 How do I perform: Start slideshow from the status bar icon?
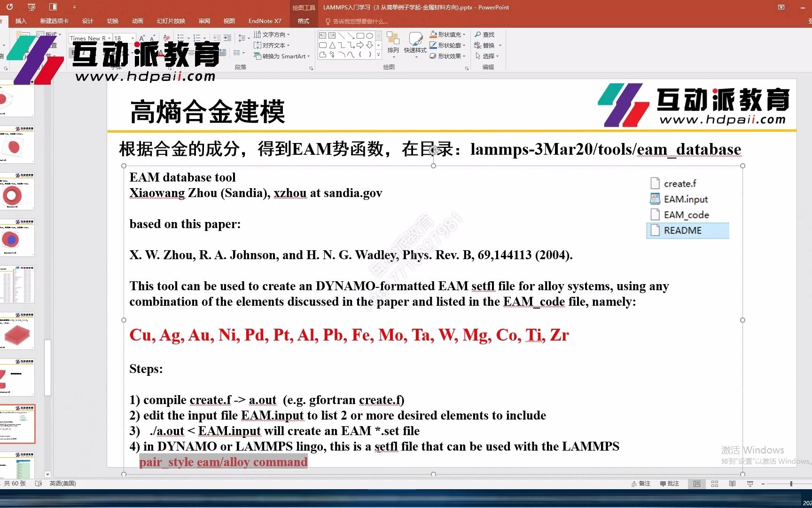[750, 483]
